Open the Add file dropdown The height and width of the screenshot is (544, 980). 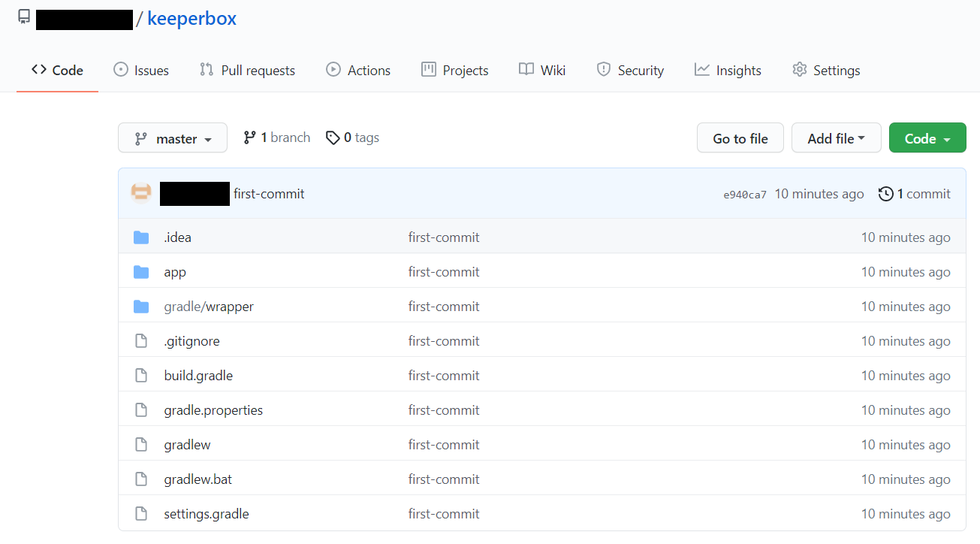coord(837,138)
